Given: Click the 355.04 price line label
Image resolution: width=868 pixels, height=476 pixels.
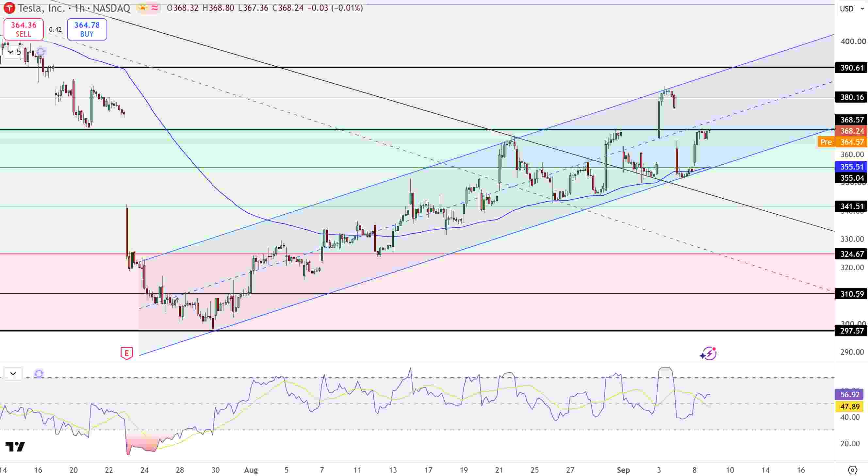Looking at the screenshot, I should 851,178.
